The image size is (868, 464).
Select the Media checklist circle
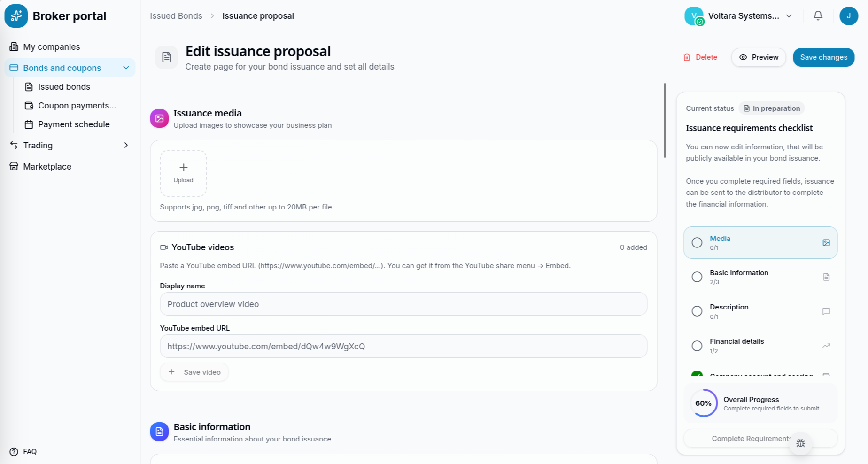[697, 243]
